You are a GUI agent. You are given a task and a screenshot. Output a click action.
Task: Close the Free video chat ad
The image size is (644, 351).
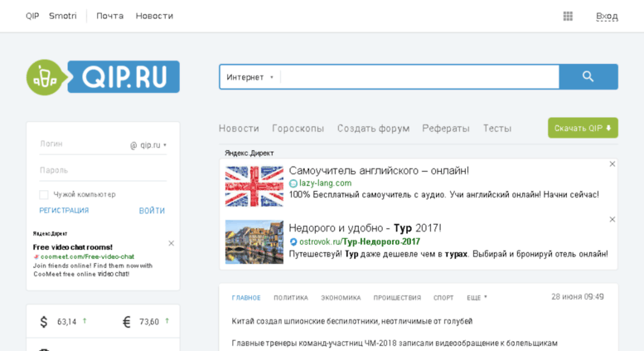click(x=172, y=243)
